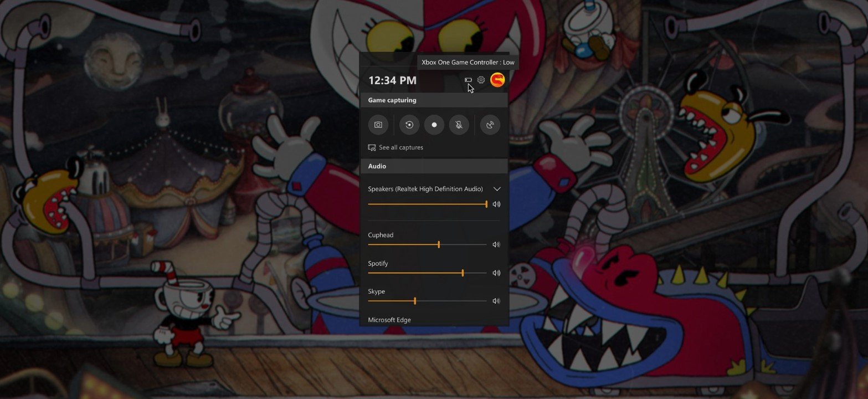Start broadcasting with the broadcast icon

490,125
